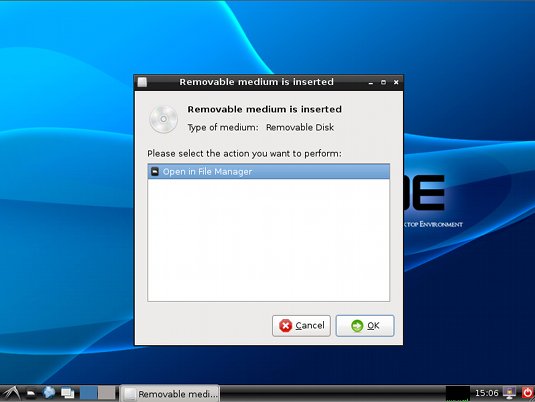
Task: Click empty area of action list
Action: 269,240
